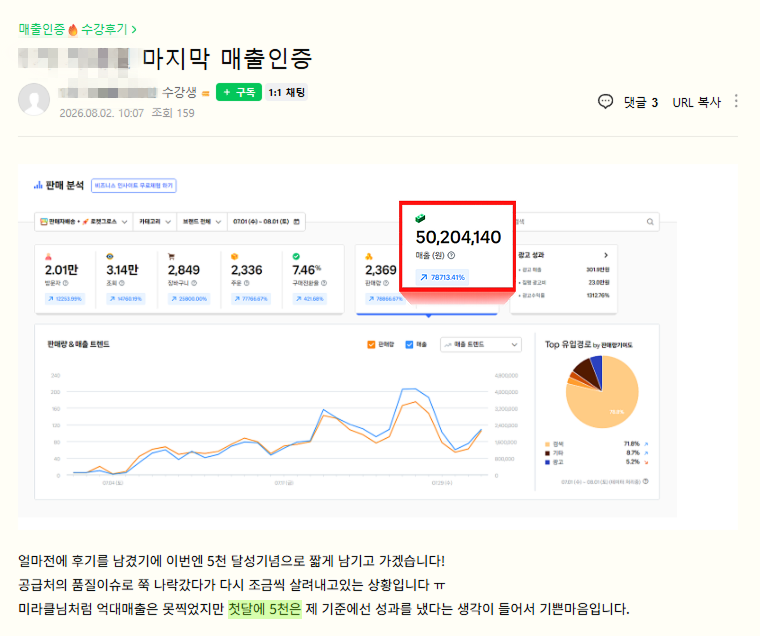
Task: Click the 비즈니스 인사이트 무료체험 button
Action: coord(134,186)
